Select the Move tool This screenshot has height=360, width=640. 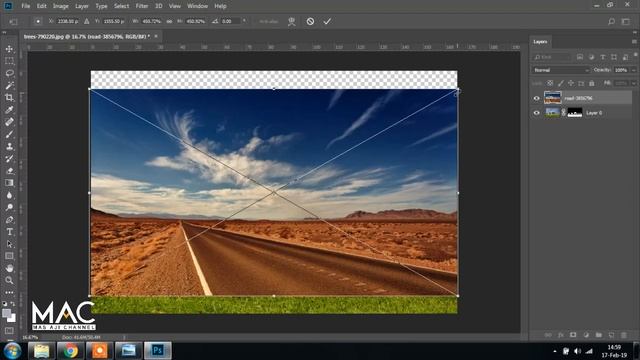point(9,49)
